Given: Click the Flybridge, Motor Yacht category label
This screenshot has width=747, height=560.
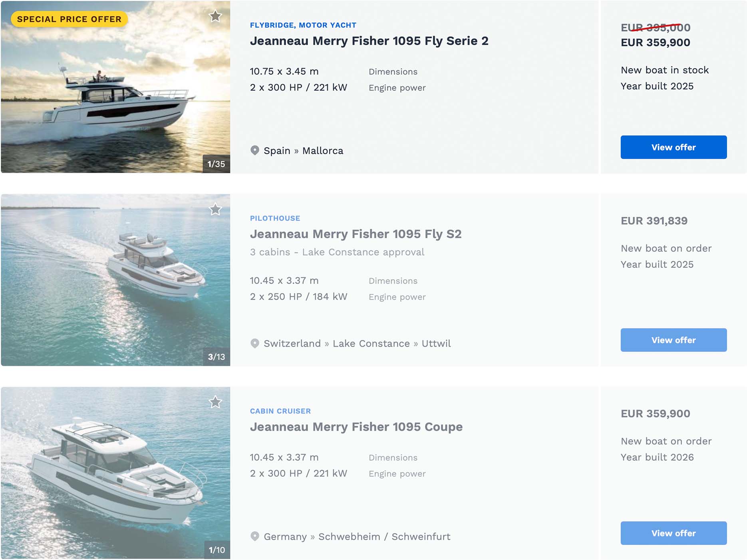Looking at the screenshot, I should tap(303, 25).
